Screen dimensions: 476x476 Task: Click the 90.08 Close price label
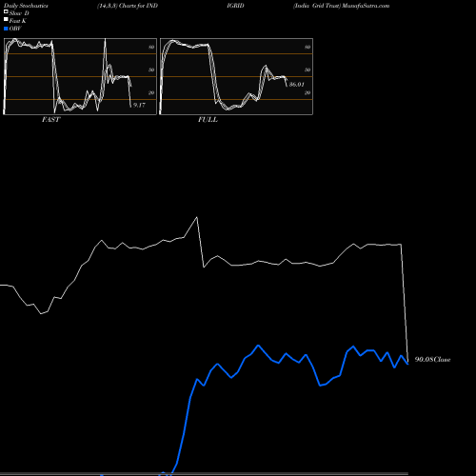pos(432,360)
